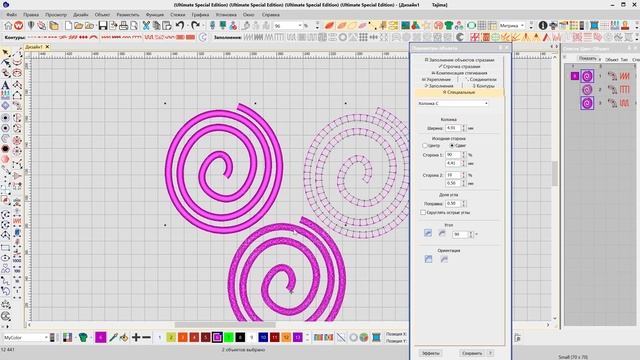Click the second Ориентация icon

point(444,259)
